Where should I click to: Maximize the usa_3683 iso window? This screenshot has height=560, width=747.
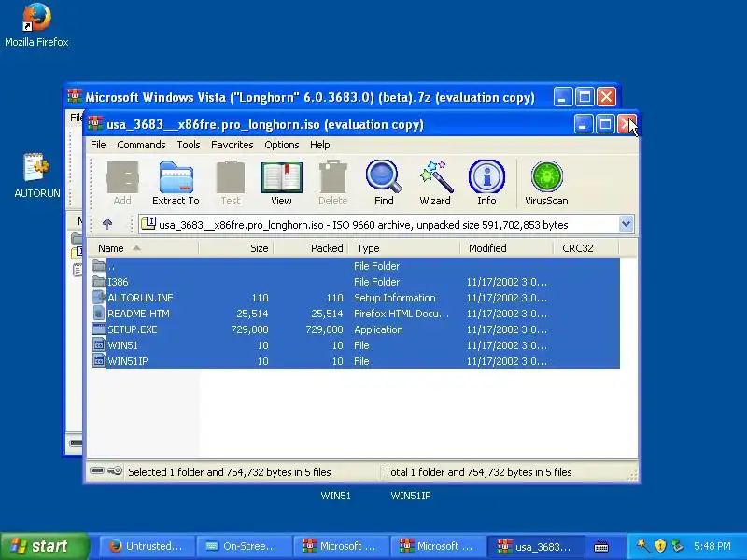coord(605,124)
